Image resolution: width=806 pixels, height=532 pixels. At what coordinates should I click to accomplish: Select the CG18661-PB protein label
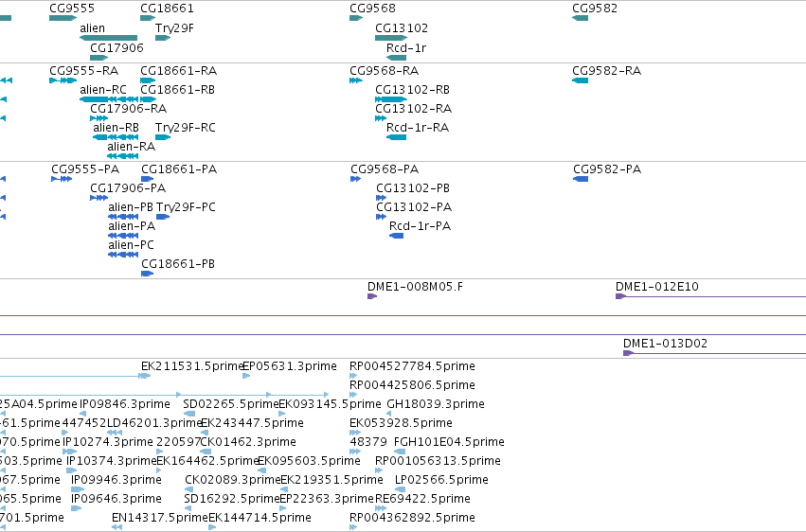click(x=178, y=263)
